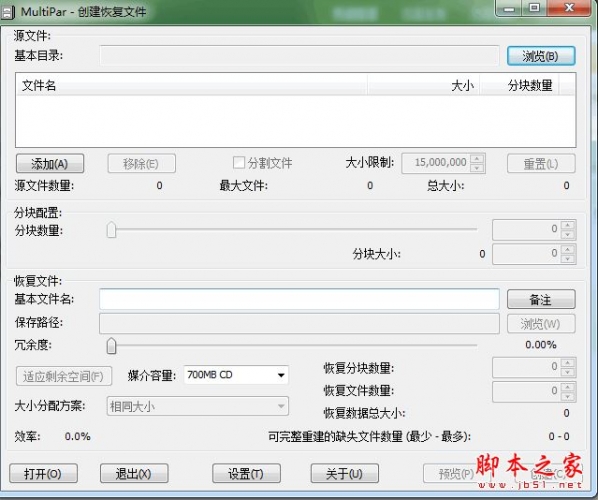Maximize the MultiPar window
Image resolution: width=598 pixels, height=500 pixels.
tap(535, 8)
